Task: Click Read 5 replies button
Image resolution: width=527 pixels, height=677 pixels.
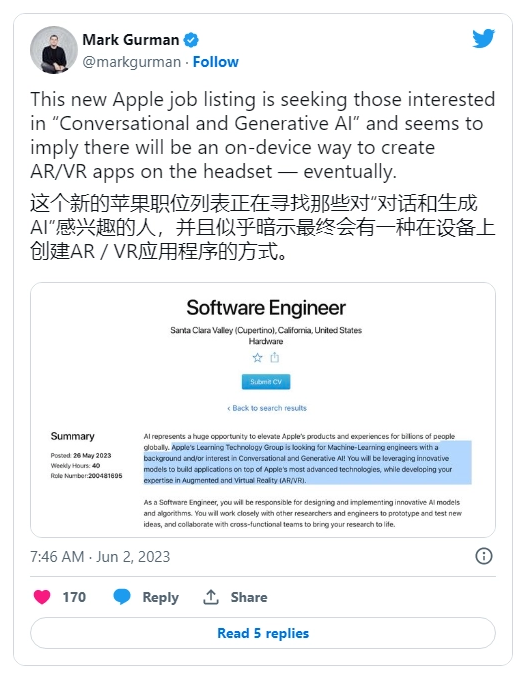Action: coord(263,633)
